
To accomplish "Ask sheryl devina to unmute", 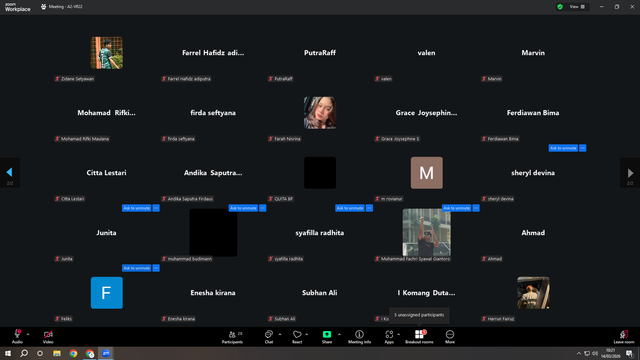I will [x=563, y=148].
